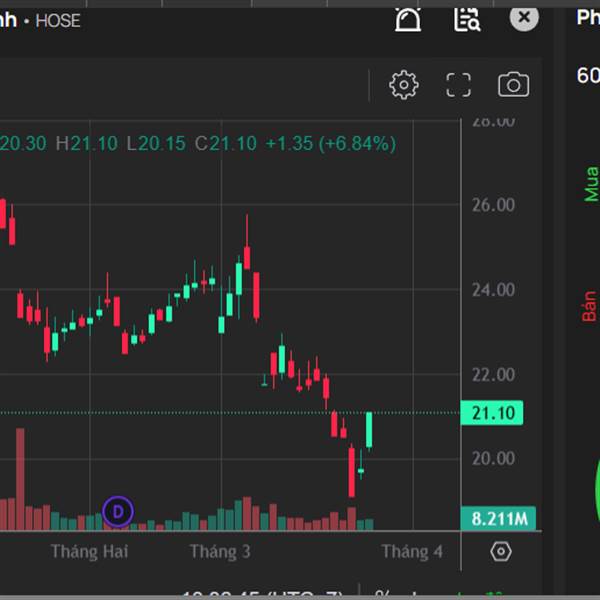Click the tallest red volume bar

point(20,479)
